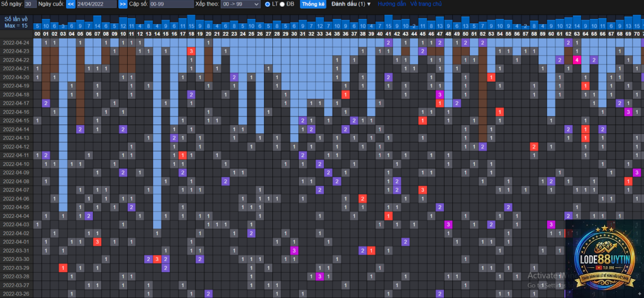Click column header 52

pyautogui.click(x=482, y=34)
